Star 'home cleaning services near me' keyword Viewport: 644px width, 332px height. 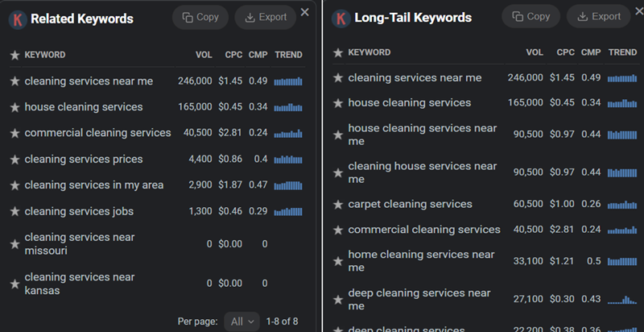click(x=338, y=261)
